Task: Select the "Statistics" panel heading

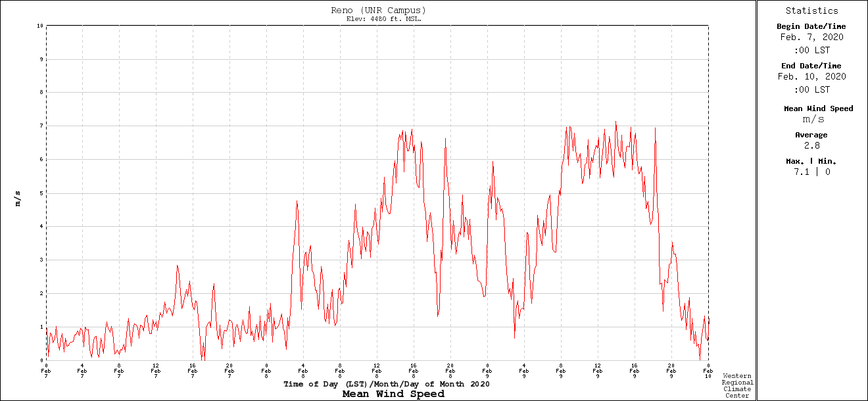Action: tap(811, 11)
